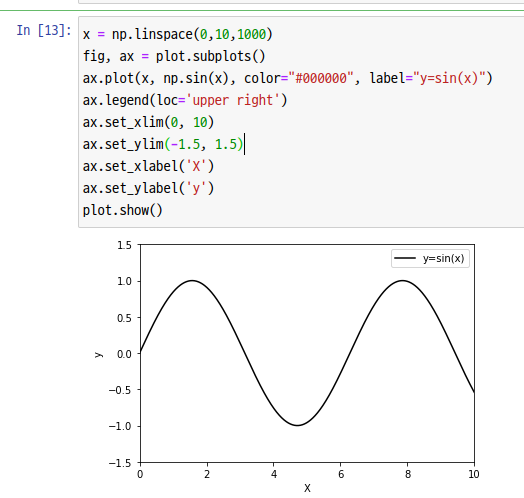Click the y axis label beside plot
Screen dimensions: 524x498
pyautogui.click(x=99, y=355)
